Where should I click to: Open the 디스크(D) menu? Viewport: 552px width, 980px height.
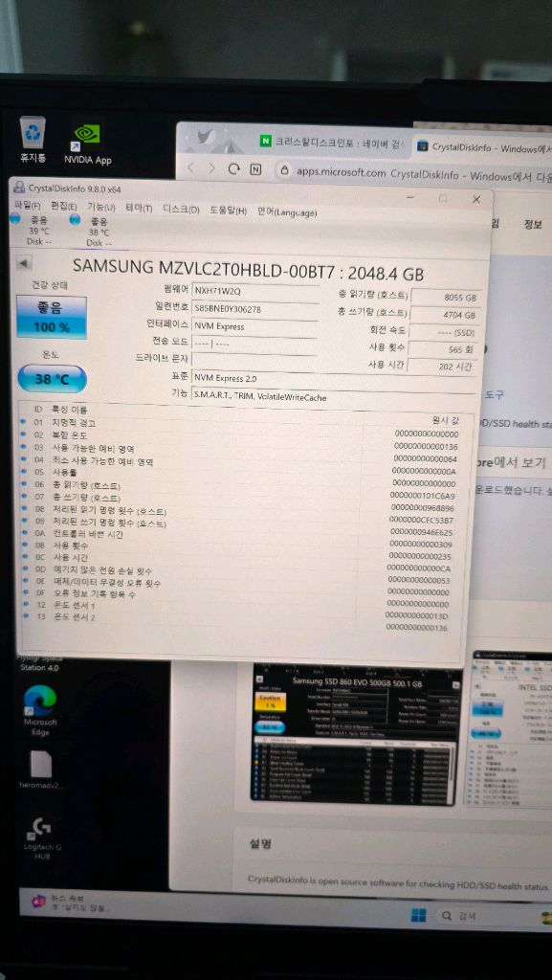click(x=181, y=210)
